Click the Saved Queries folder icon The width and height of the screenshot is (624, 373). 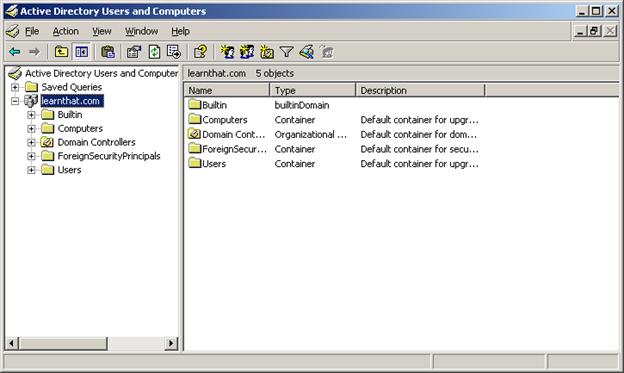point(31,87)
